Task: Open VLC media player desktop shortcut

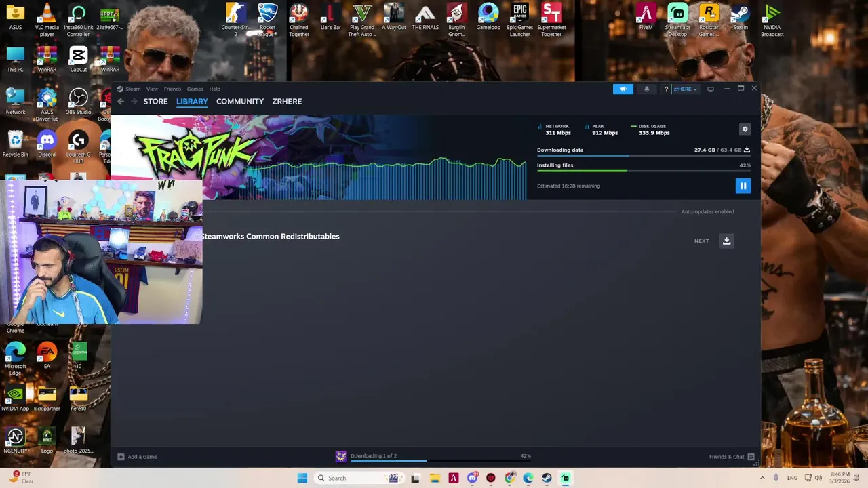Action: tap(47, 20)
